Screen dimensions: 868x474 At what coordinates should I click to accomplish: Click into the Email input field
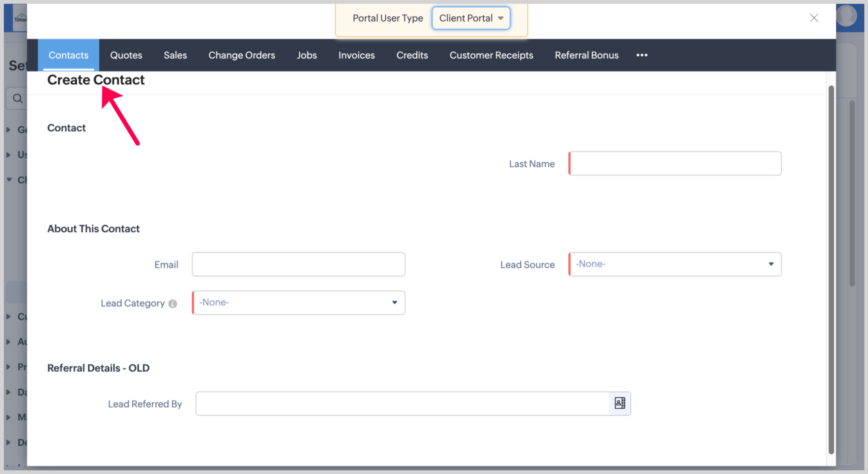click(x=298, y=264)
